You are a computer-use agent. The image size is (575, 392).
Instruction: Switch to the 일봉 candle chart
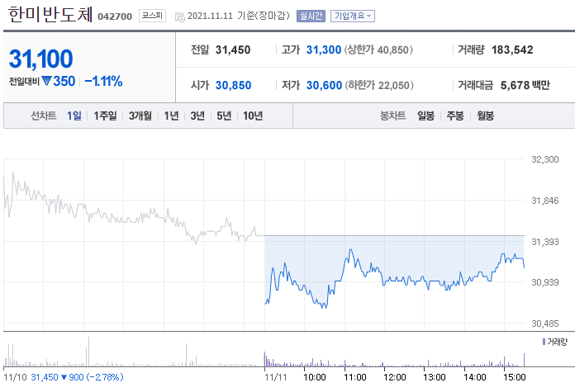click(425, 116)
